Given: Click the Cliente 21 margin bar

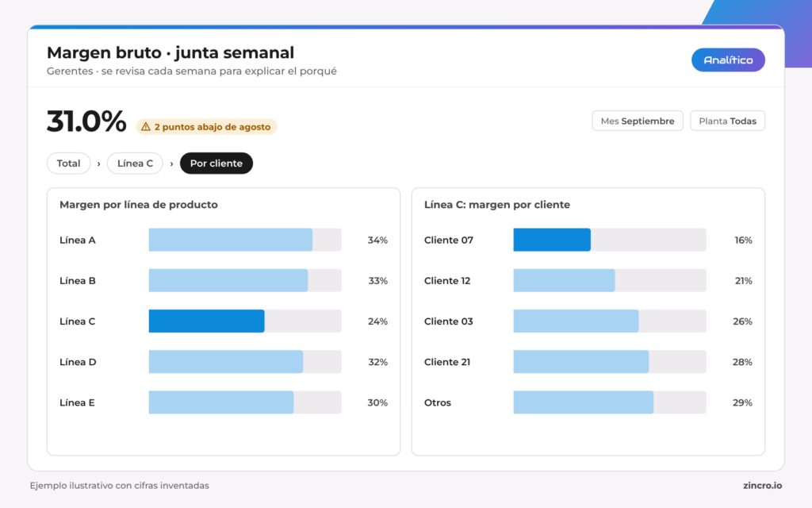Looking at the screenshot, I should (581, 362).
